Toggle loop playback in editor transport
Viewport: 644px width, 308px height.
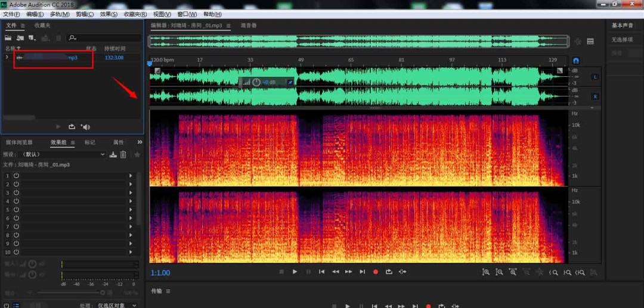(389, 272)
